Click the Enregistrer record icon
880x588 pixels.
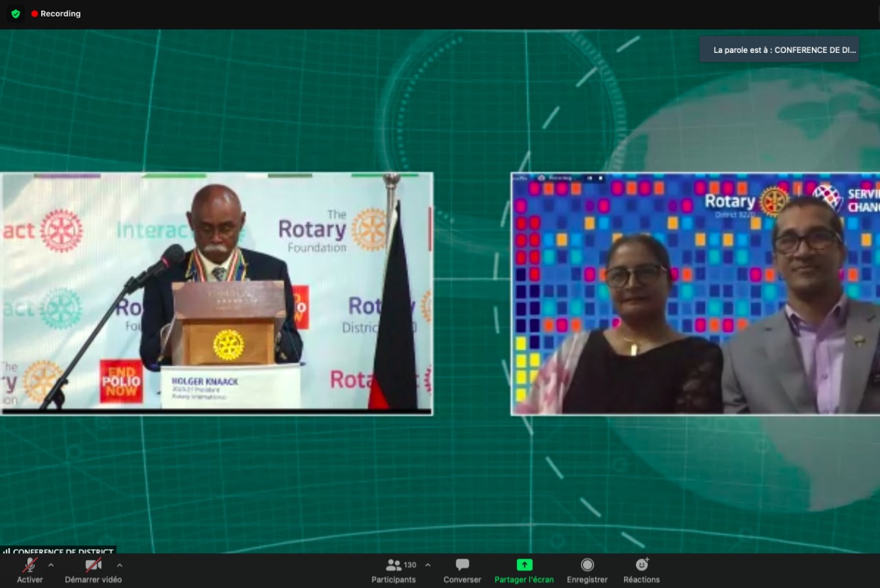click(587, 565)
